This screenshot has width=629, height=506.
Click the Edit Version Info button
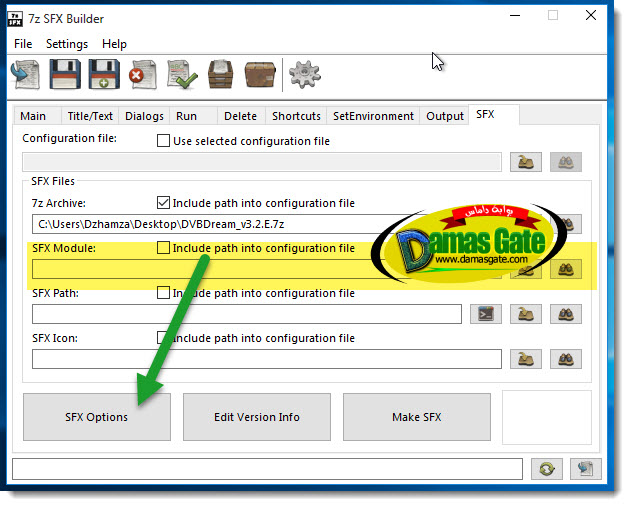[x=257, y=417]
